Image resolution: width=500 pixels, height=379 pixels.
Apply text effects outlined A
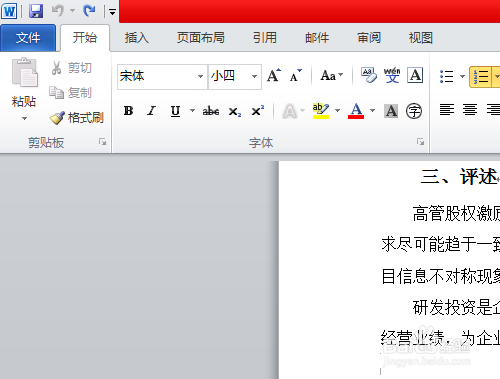coord(290,111)
